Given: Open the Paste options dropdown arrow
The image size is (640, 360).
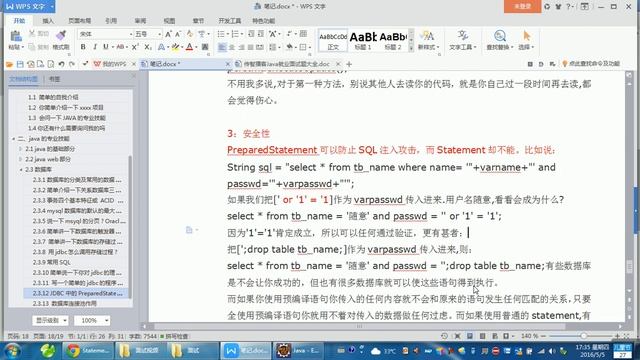Looking at the screenshot, I should click(22, 47).
